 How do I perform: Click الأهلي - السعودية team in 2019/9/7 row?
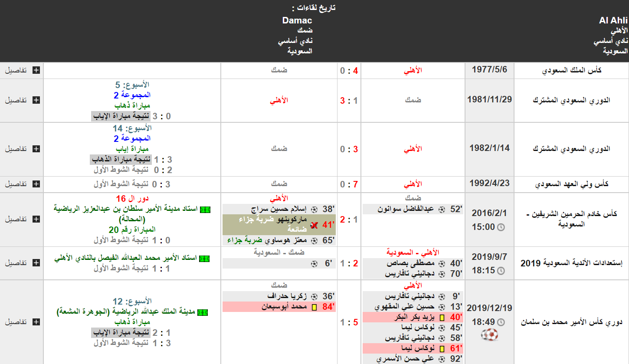tap(413, 253)
